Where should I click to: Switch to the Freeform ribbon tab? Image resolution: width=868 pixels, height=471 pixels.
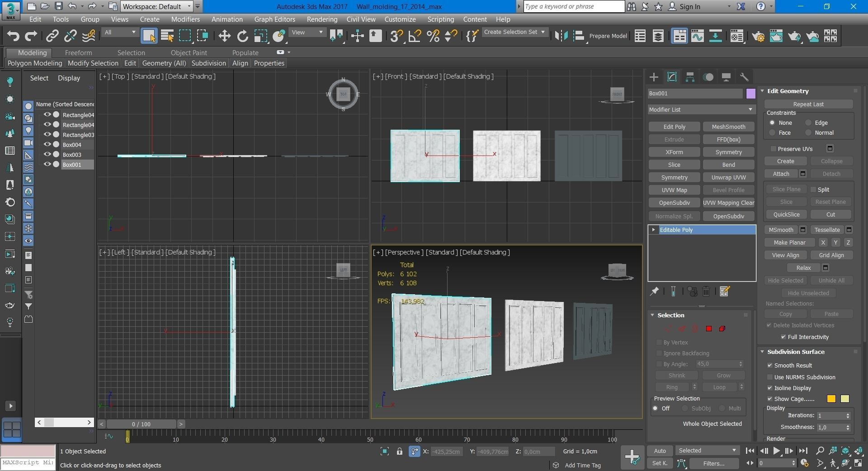(78, 53)
